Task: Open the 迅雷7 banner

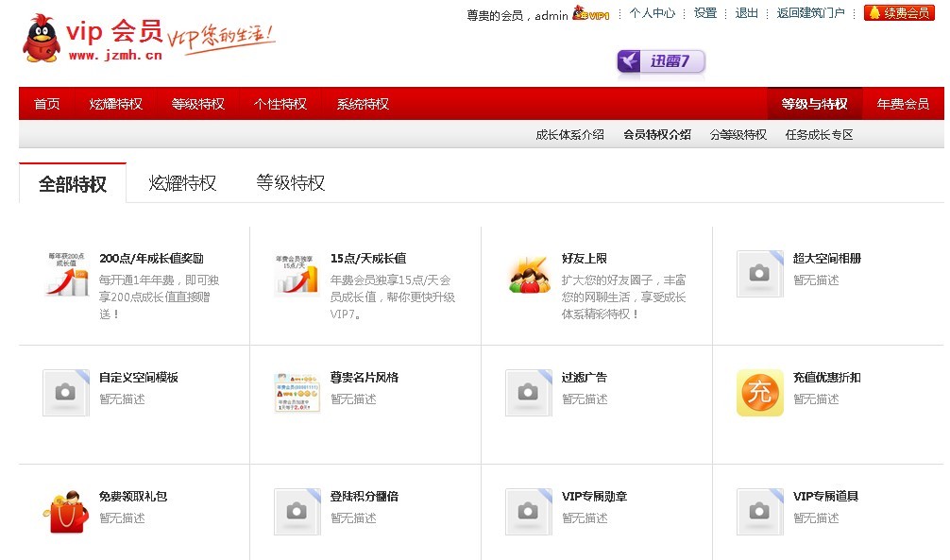Action: click(661, 61)
